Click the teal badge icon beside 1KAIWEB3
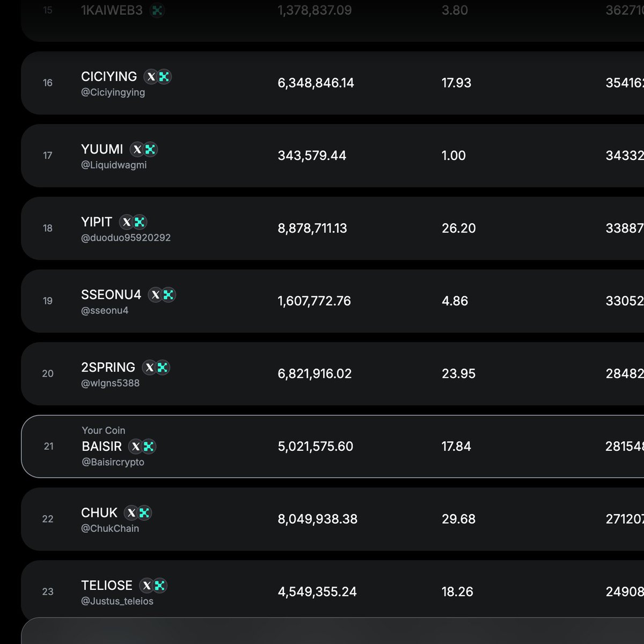This screenshot has width=644, height=644. pyautogui.click(x=157, y=10)
